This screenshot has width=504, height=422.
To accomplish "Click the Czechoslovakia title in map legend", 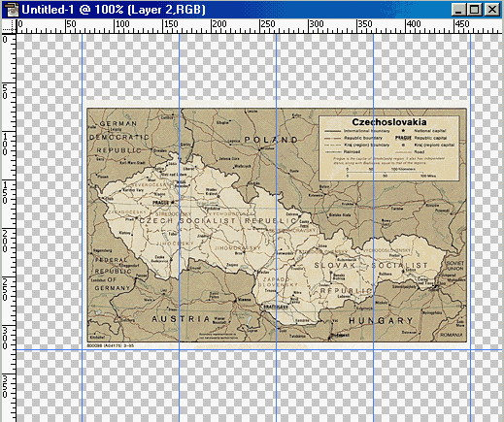I will 389,122.
